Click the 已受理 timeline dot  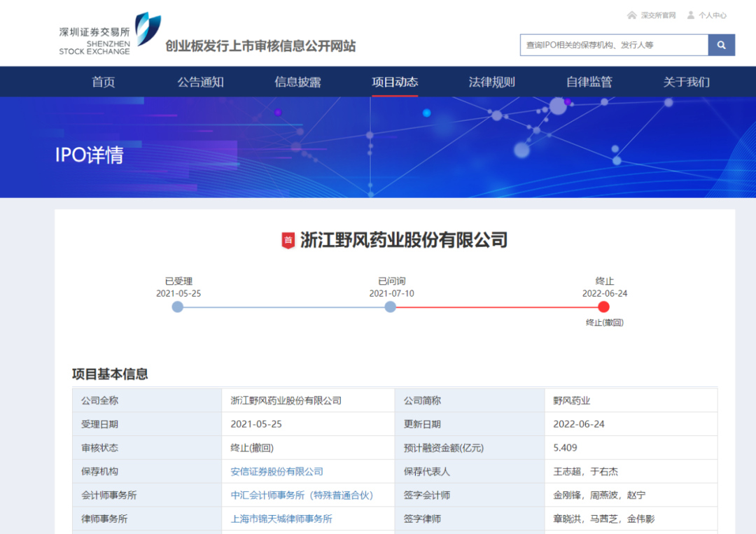coord(177,307)
